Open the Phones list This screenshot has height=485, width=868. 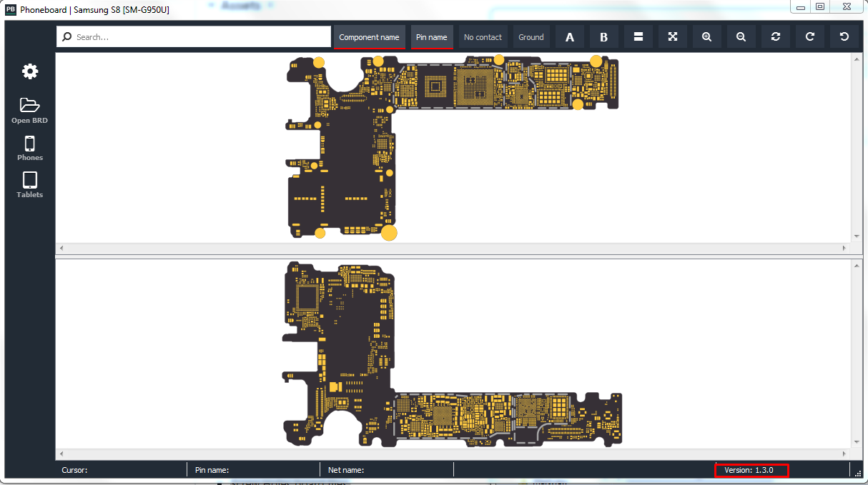[30, 143]
